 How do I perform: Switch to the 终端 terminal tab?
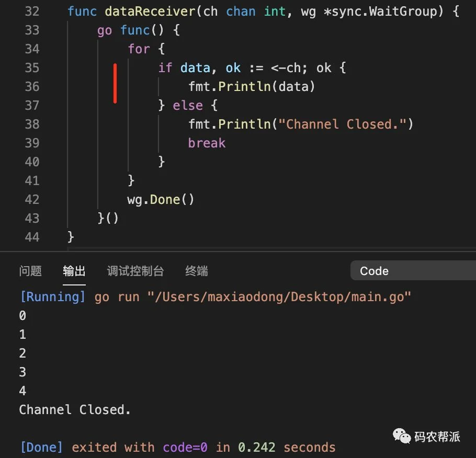coord(196,271)
